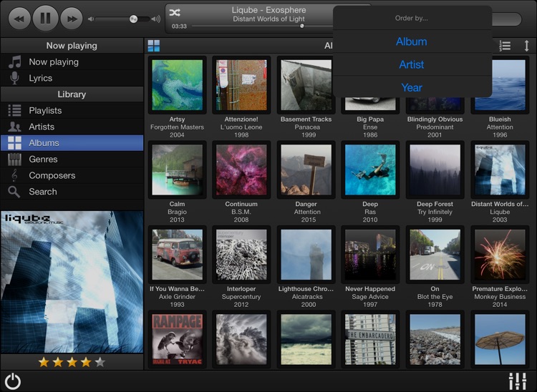Switch to numbered list view icon
Image resolution: width=537 pixels, height=392 pixels.
tap(505, 46)
